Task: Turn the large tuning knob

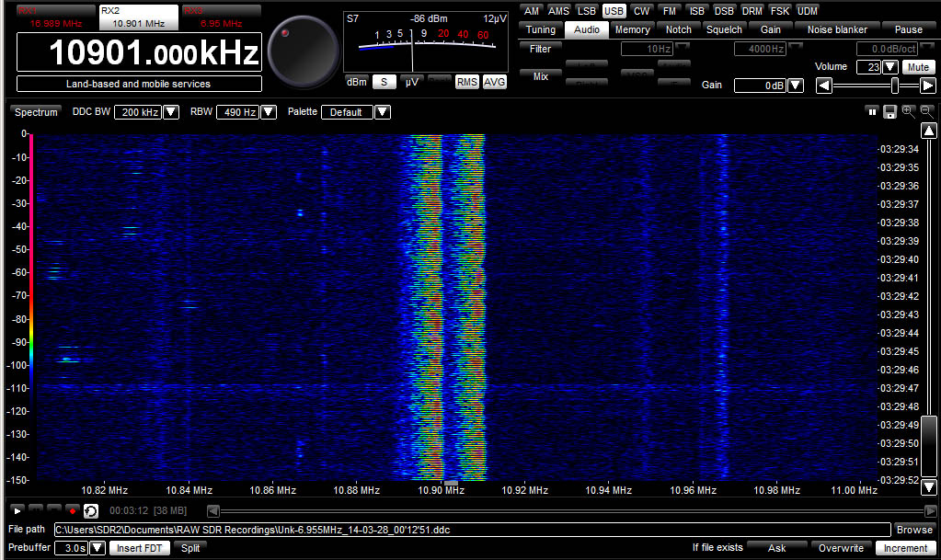Action: pyautogui.click(x=303, y=51)
